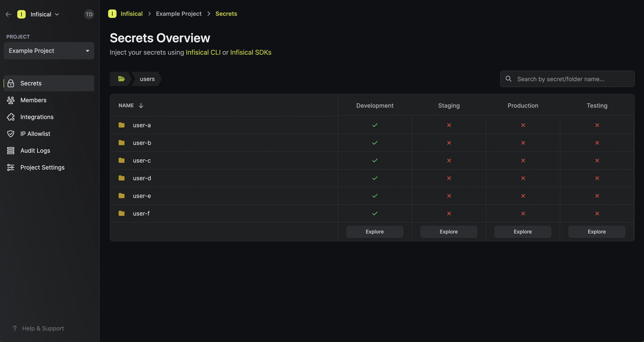Click the user-b Development checkmark

(375, 143)
